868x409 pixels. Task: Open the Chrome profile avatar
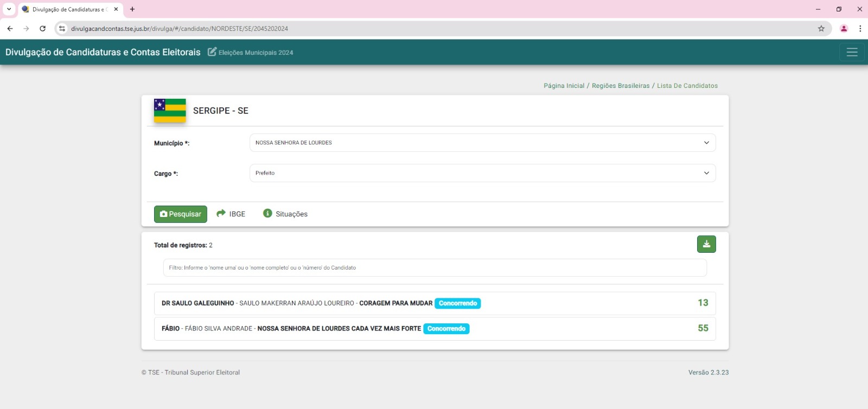(x=844, y=29)
